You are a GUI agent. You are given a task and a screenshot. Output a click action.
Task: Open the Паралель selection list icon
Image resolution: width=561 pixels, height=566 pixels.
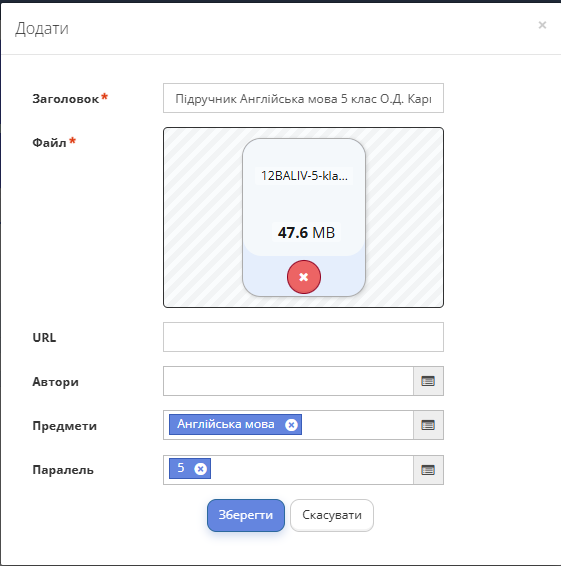(x=428, y=470)
